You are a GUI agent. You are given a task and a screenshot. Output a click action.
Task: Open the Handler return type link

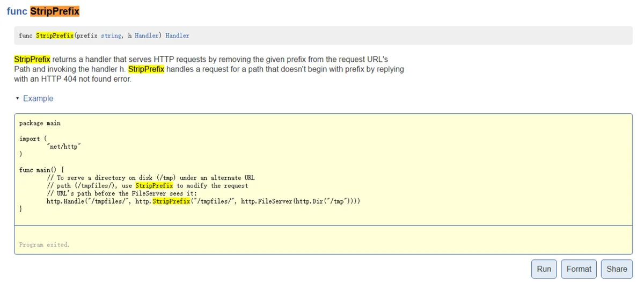177,36
